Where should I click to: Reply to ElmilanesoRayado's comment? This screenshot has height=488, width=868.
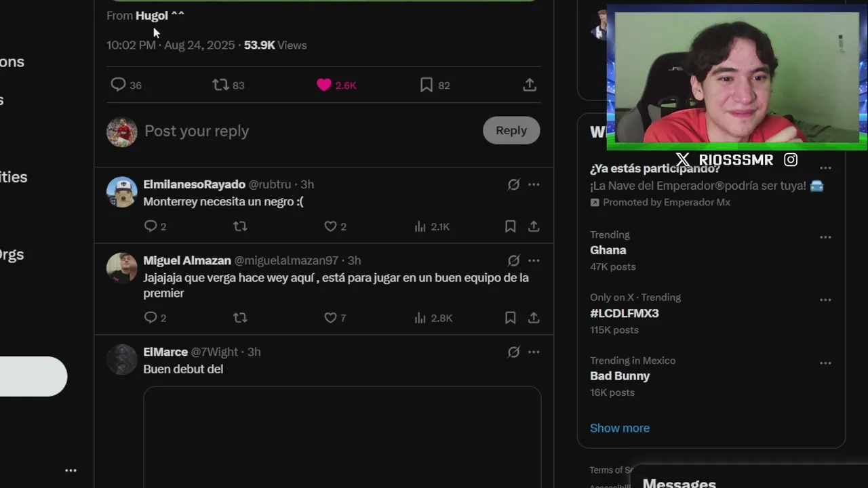[x=155, y=226]
